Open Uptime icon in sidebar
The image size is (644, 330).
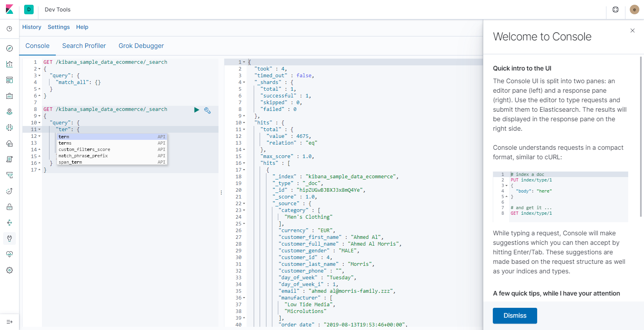[9, 191]
